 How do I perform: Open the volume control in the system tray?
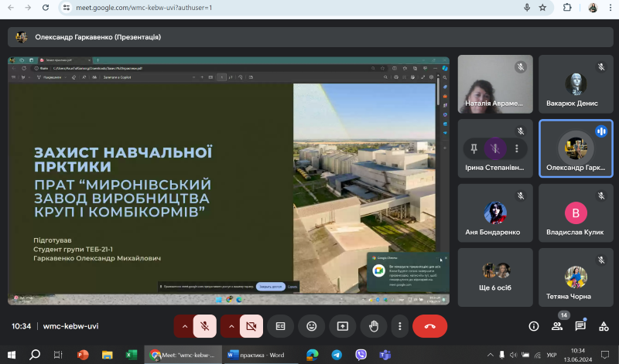click(513, 355)
